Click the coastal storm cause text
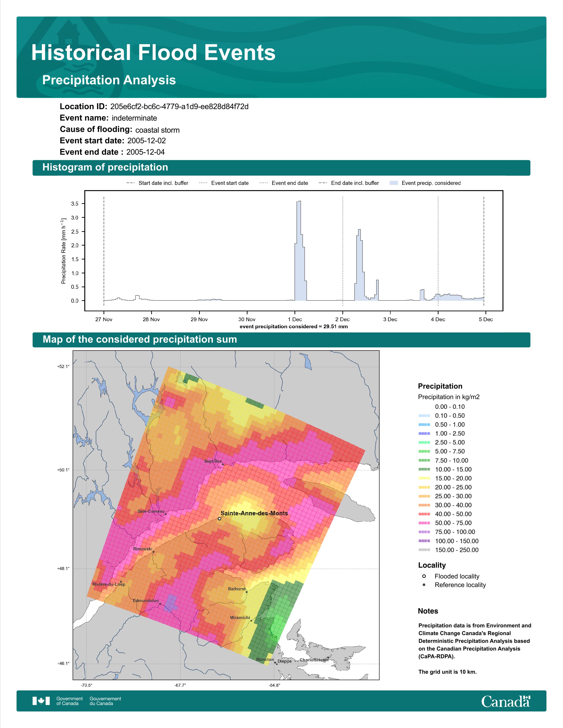The height and width of the screenshot is (728, 563). 157,130
